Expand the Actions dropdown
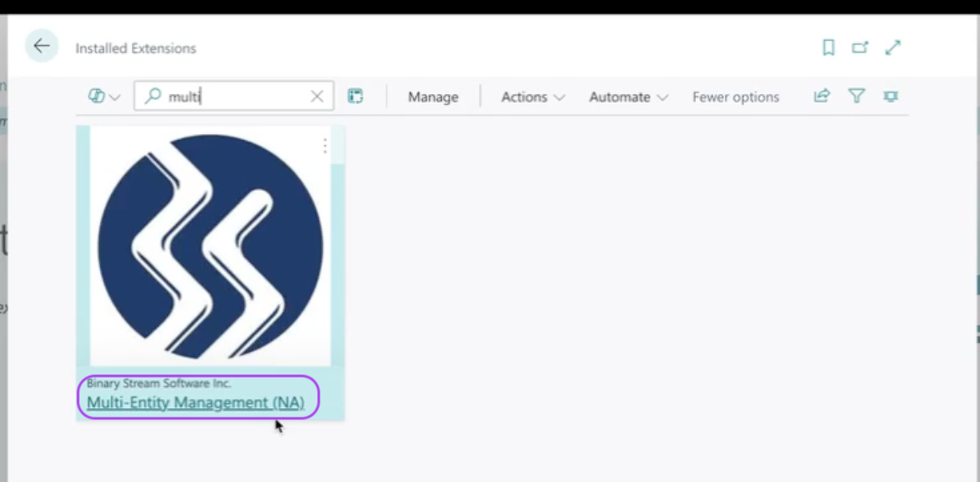This screenshot has width=980, height=482. click(533, 97)
